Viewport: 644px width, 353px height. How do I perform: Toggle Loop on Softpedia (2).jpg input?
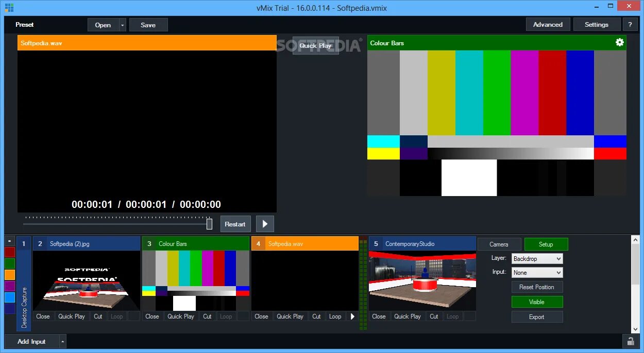(x=117, y=316)
